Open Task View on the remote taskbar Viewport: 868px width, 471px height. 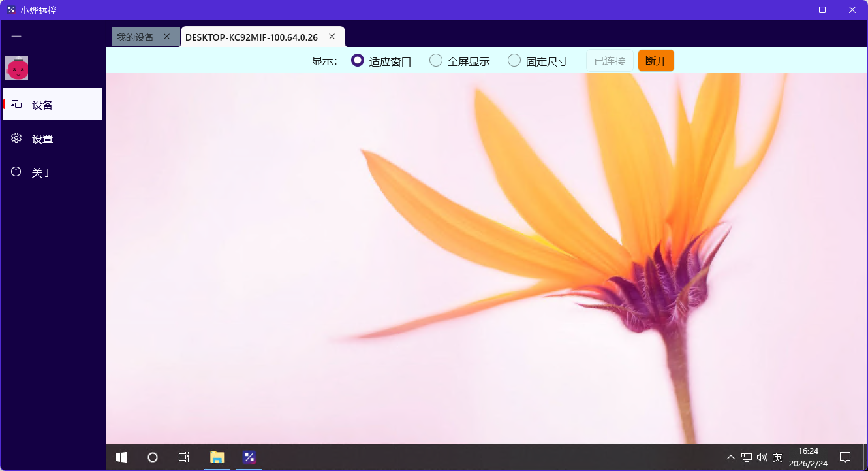tap(184, 457)
